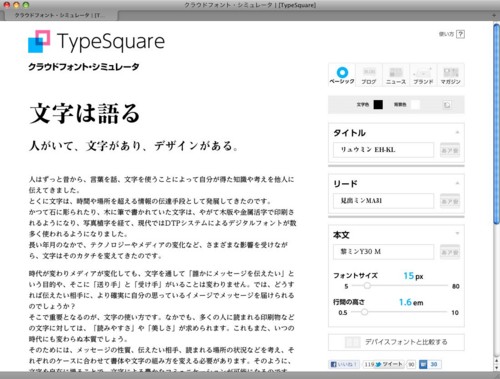This screenshot has width=500, height=379.
Task: Click the クラウドフォント・シミュレータ heading
Action: tap(84, 67)
